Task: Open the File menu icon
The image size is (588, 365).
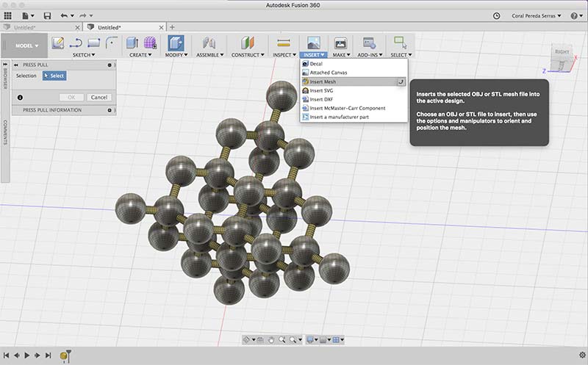Action: coord(28,15)
